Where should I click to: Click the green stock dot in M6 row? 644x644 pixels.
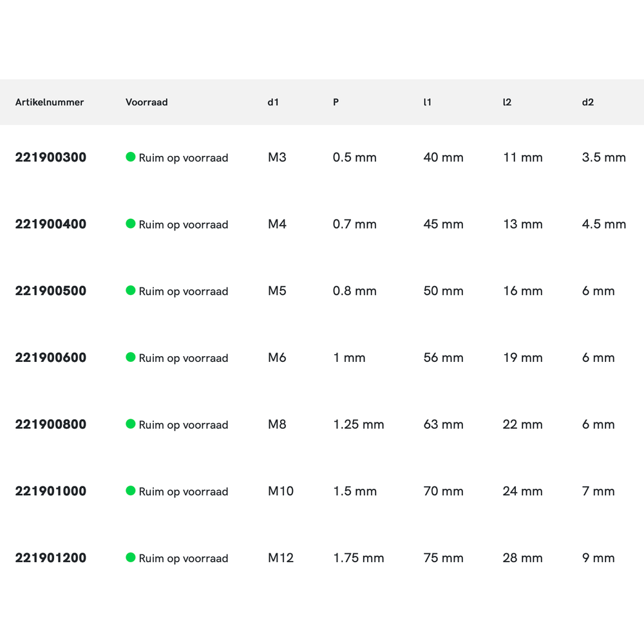click(x=130, y=357)
